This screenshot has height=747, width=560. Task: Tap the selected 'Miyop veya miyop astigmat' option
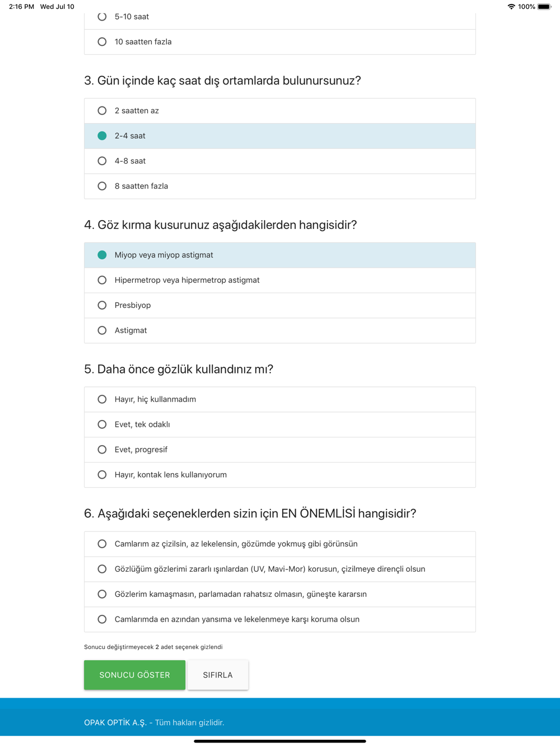[102, 255]
